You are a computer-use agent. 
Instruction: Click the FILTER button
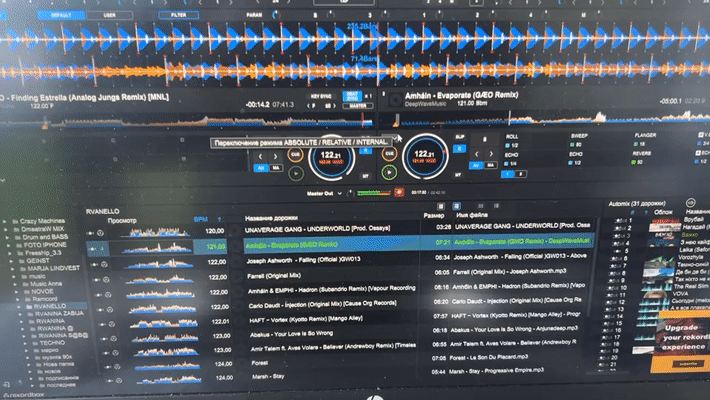click(x=178, y=15)
